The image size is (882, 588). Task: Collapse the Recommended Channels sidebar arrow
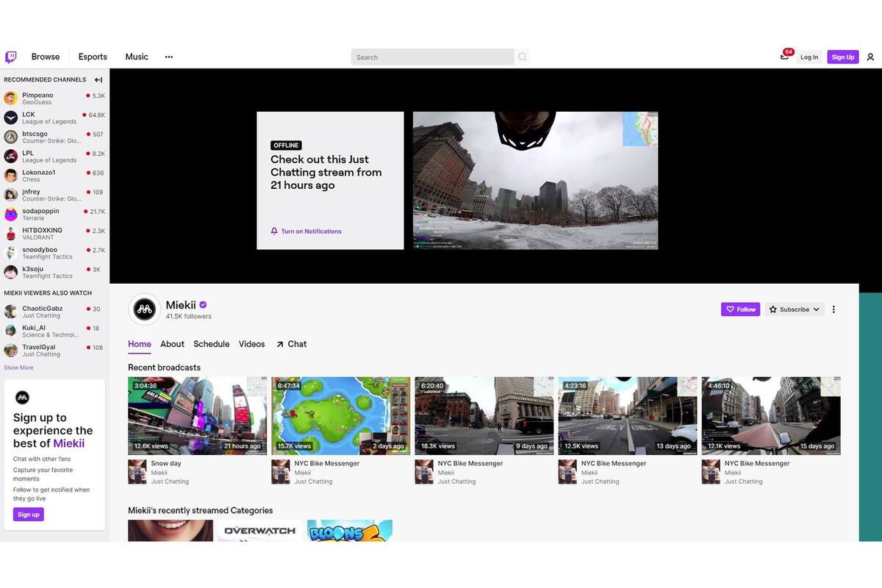point(98,80)
